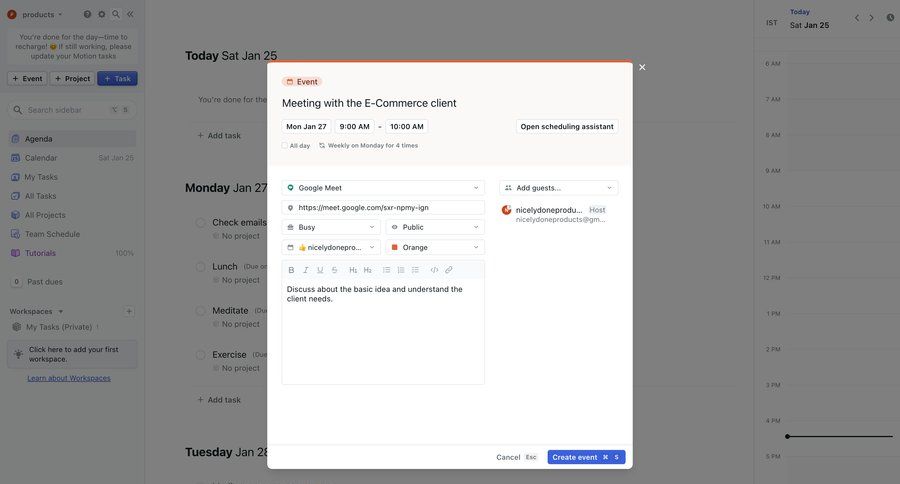
Task: Click the underline formatting icon
Action: click(320, 270)
